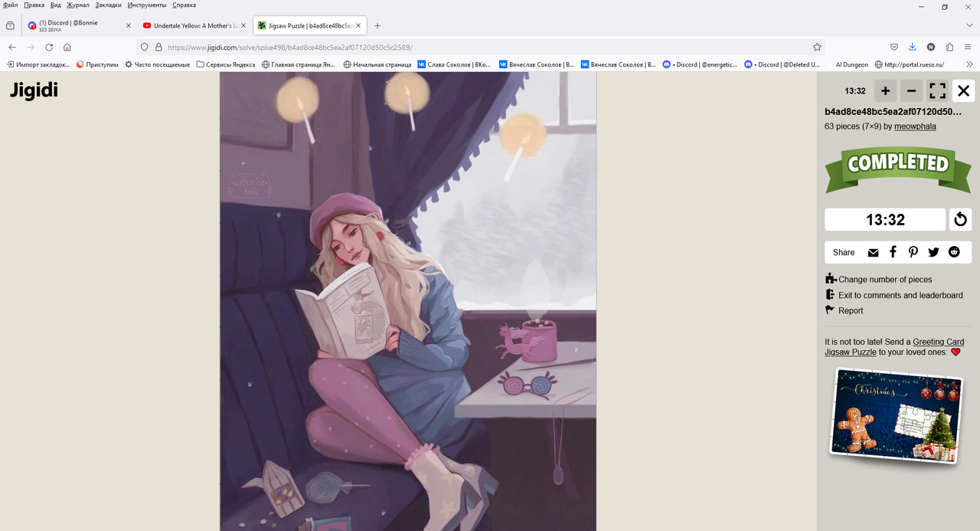Open the Закладки menu
Viewport: 980px width, 531px height.
tap(109, 5)
